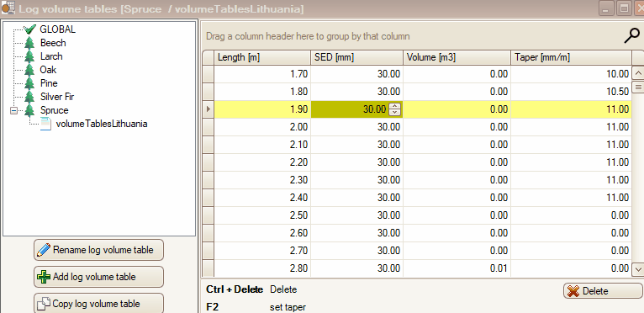This screenshot has width=644, height=313.
Task: Click the Spruce tree icon
Action: 29,110
